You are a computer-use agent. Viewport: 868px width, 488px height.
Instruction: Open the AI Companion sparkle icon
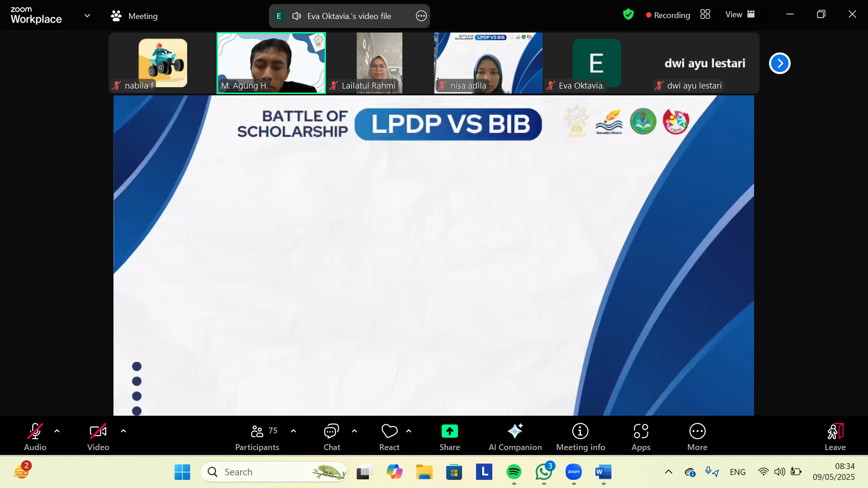(x=515, y=432)
